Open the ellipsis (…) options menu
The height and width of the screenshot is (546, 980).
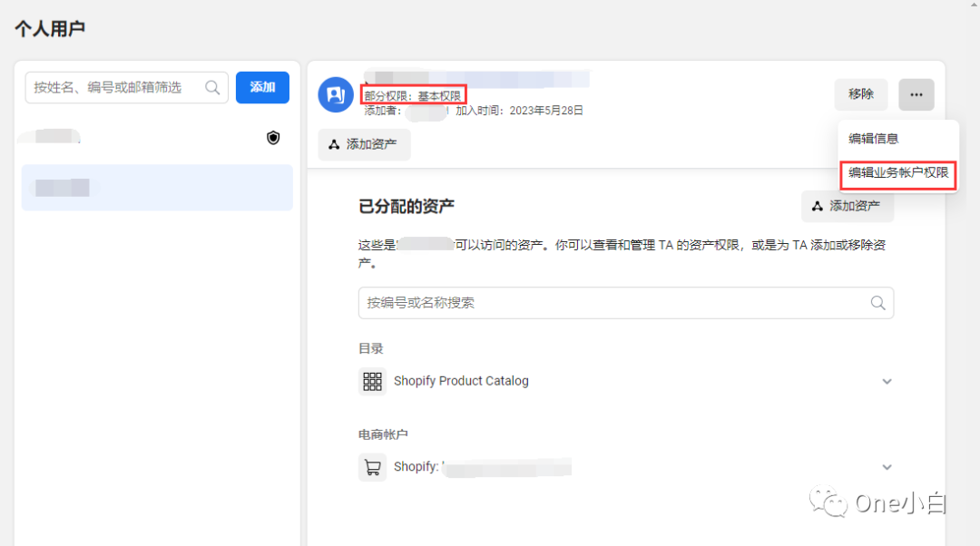(x=916, y=94)
